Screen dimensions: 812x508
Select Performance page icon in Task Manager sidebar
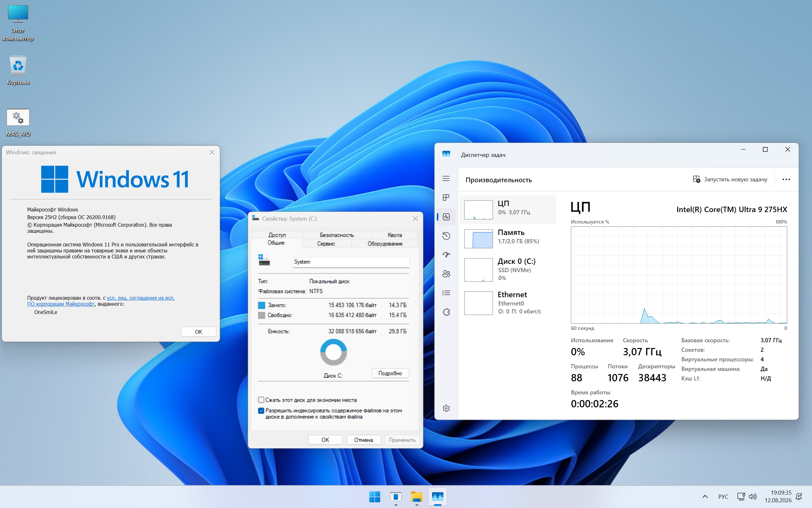coord(446,217)
